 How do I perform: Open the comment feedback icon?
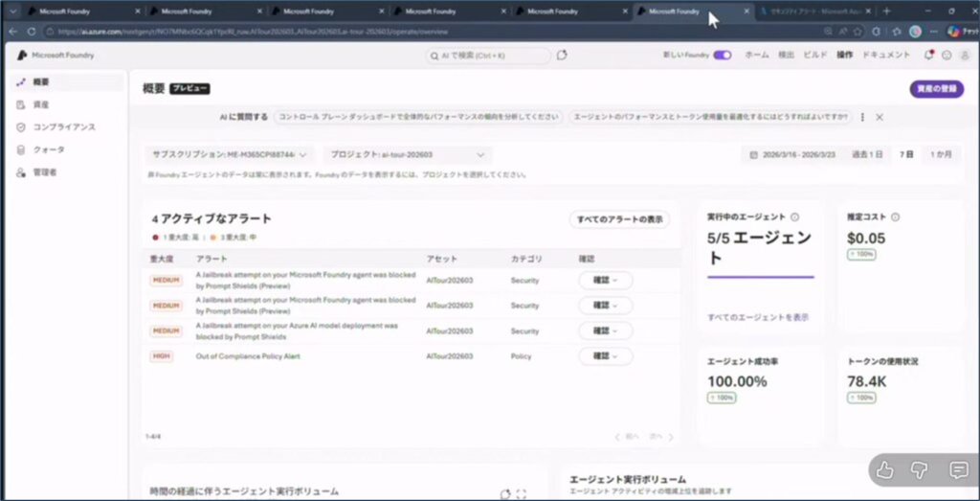tap(958, 469)
